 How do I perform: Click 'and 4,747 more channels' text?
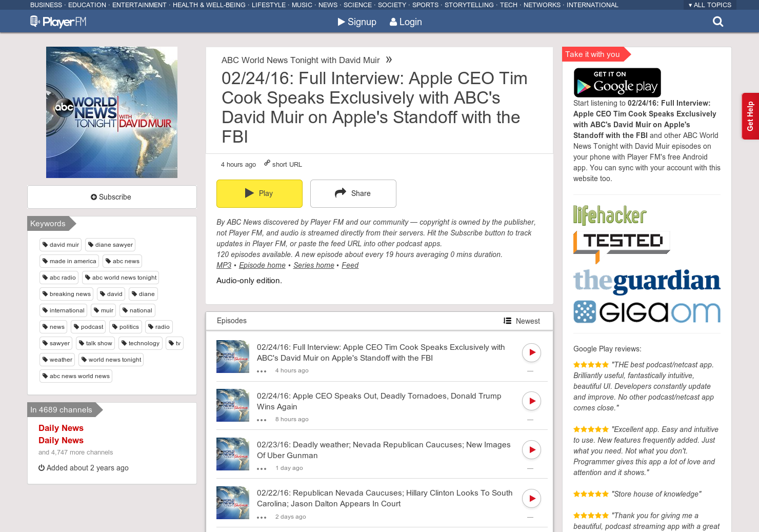pos(75,452)
